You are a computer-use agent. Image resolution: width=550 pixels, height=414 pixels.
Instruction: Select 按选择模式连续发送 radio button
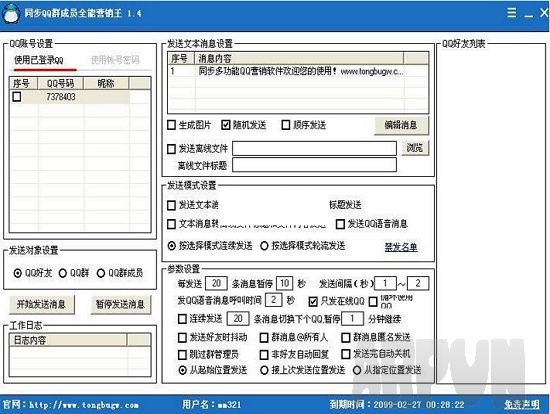pyautogui.click(x=172, y=246)
